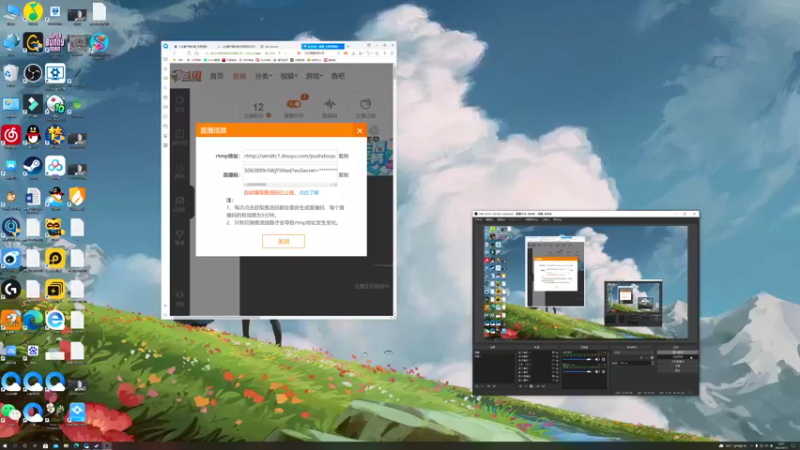Expand the 分类 dropdown in Douyu navigation

pos(263,76)
